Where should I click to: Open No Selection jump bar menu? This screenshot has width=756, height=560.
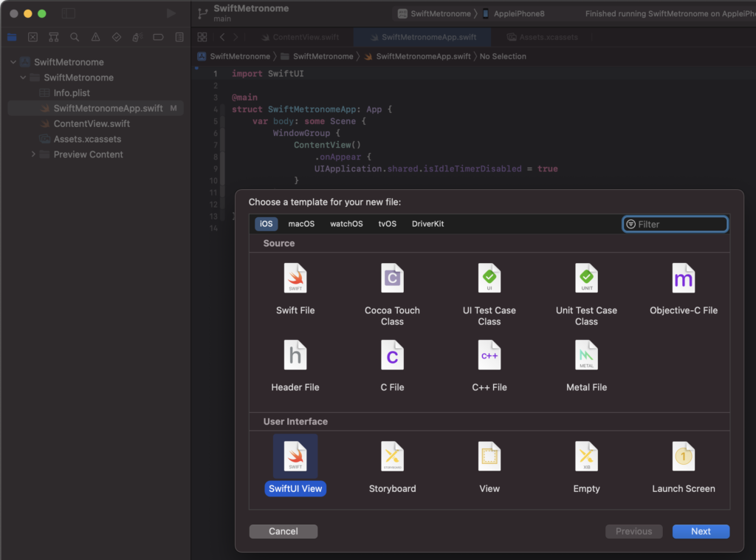pyautogui.click(x=502, y=56)
